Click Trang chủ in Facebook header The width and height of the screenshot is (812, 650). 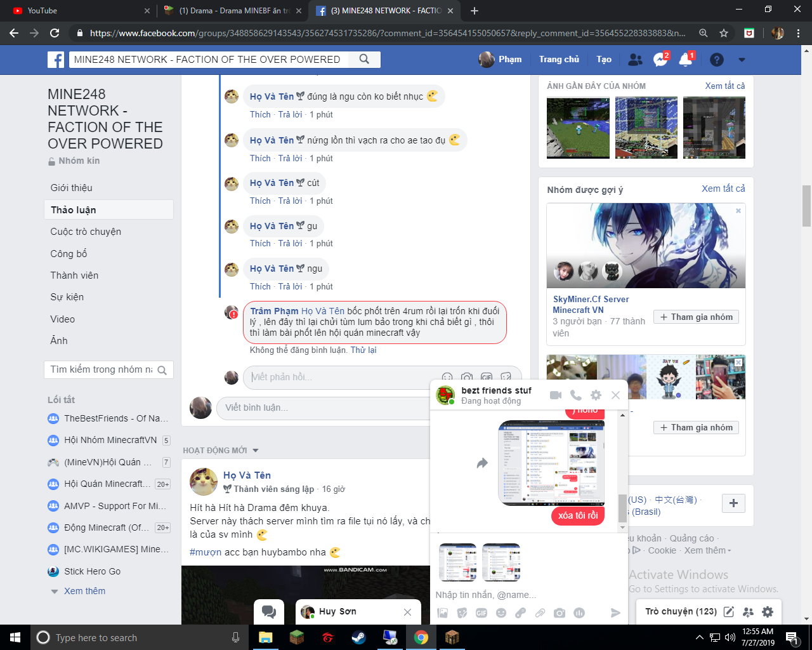559,59
